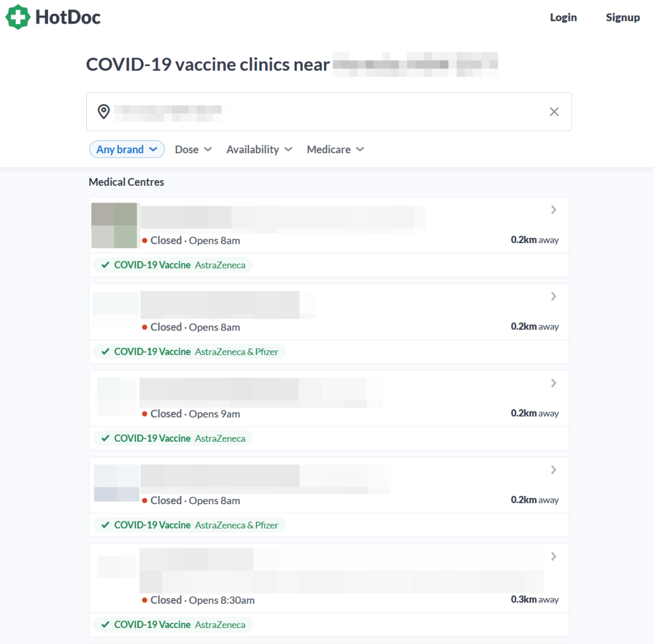
Task: Open the Availability filter dropdown
Action: click(x=259, y=149)
